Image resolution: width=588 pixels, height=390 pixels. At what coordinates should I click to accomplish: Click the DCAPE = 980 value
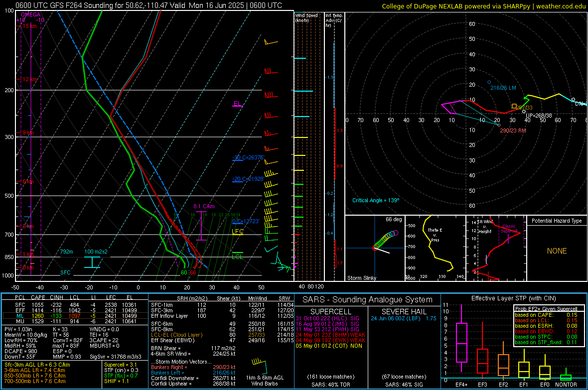pyautogui.click(x=20, y=351)
